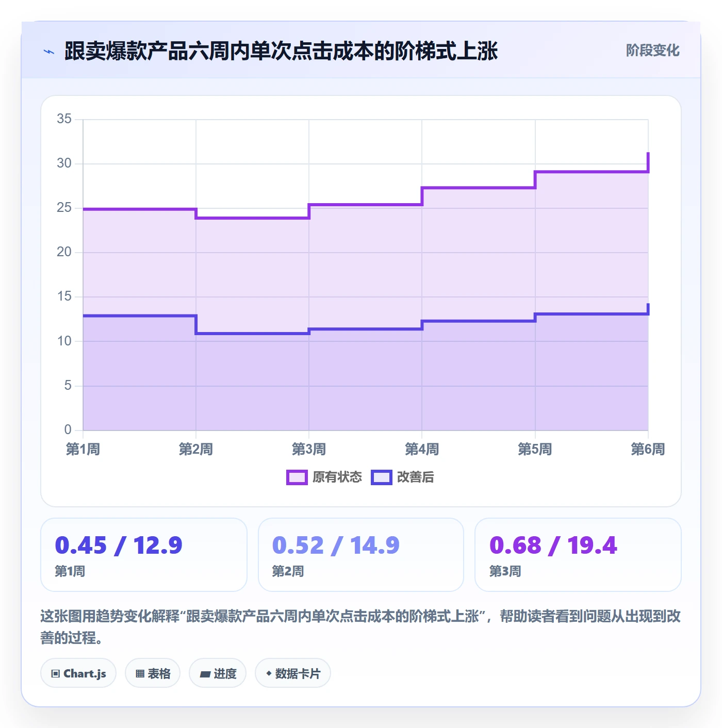
Task: Click the description paragraph below the cards
Action: 360,627
